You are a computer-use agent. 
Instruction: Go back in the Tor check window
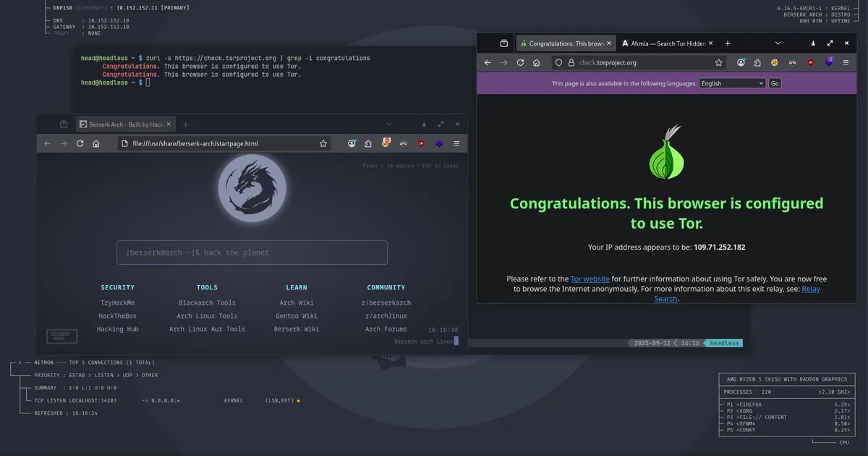(488, 63)
